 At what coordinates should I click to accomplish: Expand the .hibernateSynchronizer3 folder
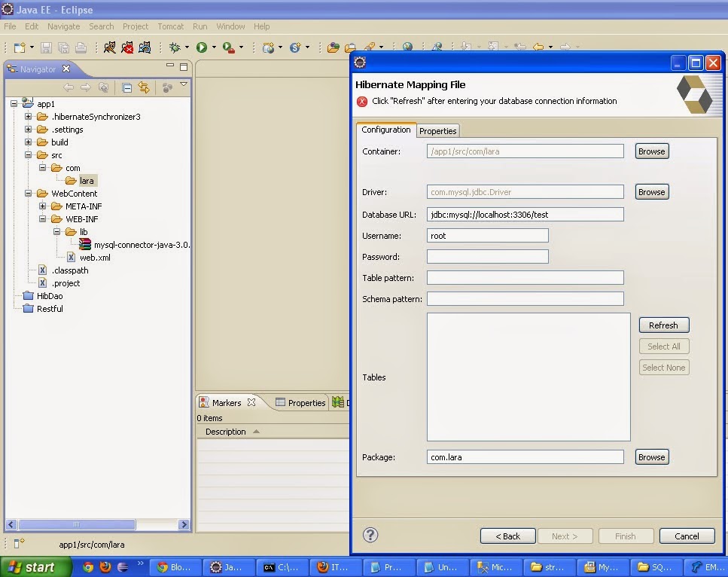[x=29, y=117]
